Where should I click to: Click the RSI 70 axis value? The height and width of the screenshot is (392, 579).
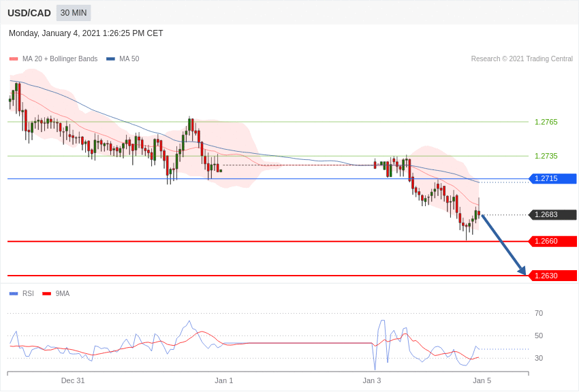[539, 314]
